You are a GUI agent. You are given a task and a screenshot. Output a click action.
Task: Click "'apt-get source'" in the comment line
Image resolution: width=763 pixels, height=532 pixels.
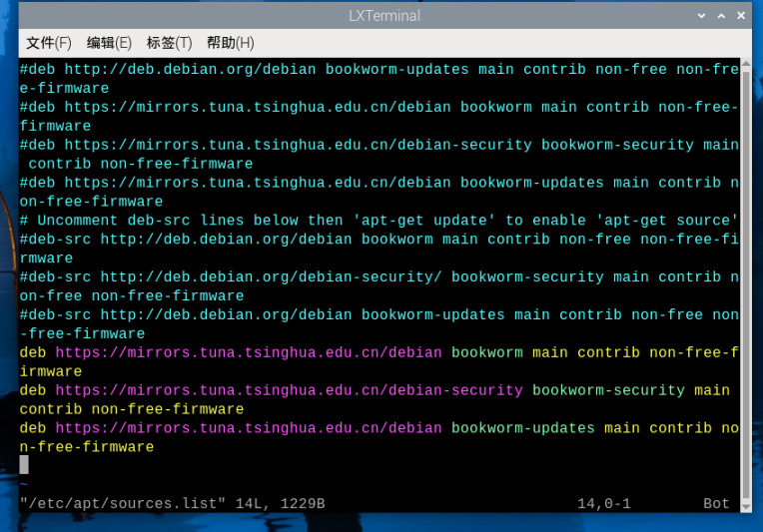[667, 221]
